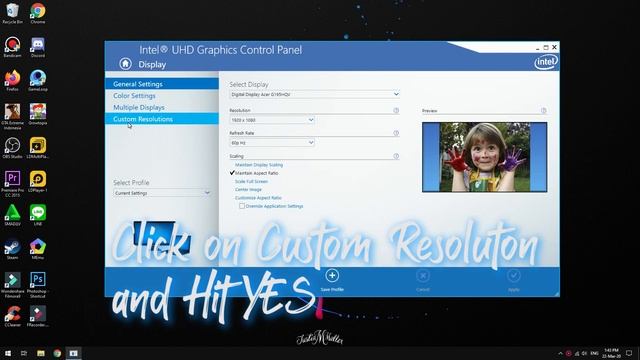Open the Resolution 1920 x 1080 dropdown

pyautogui.click(x=272, y=120)
